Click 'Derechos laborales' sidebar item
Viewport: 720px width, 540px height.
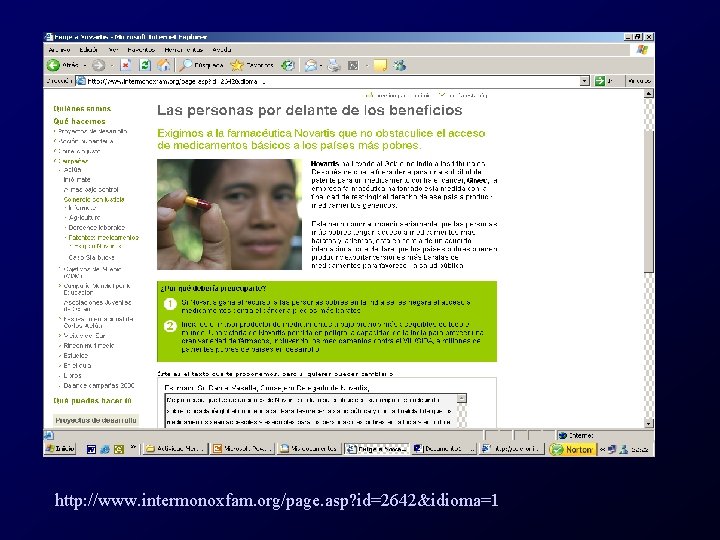pos(96,227)
